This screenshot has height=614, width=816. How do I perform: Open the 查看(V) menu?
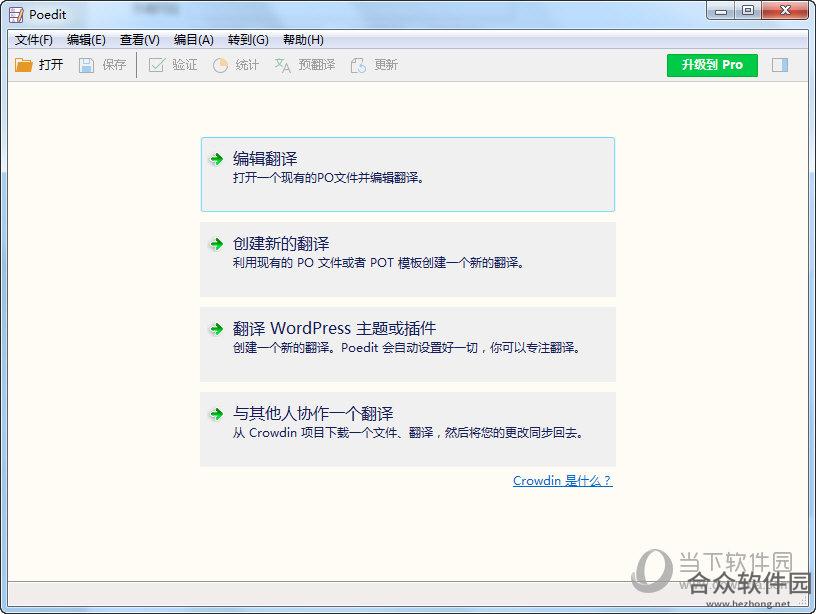pyautogui.click(x=139, y=40)
